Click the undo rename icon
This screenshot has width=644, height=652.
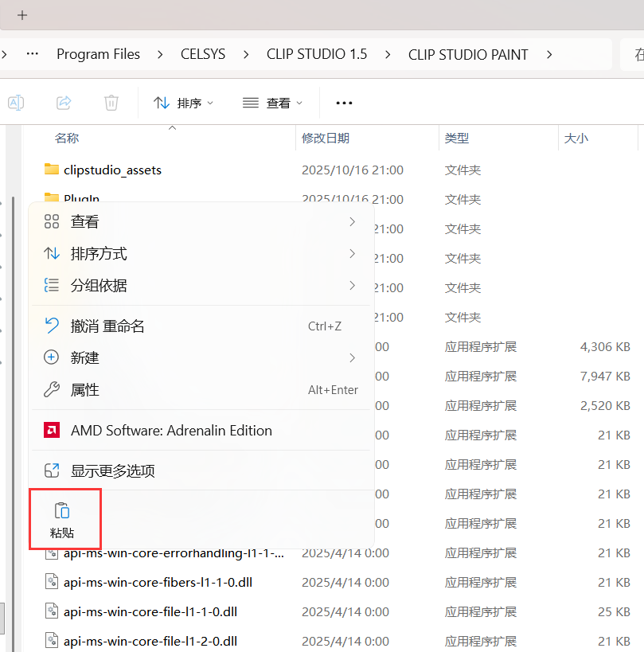[x=52, y=325]
